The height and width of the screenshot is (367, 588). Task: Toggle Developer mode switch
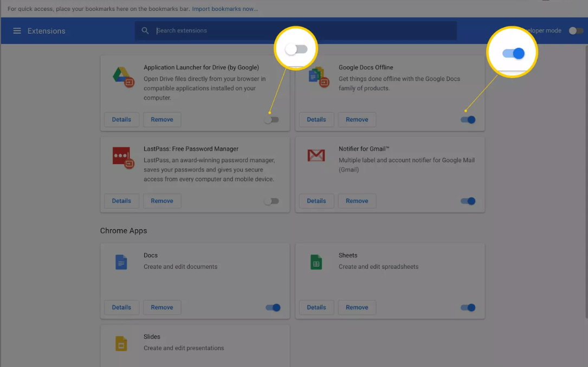pyautogui.click(x=576, y=31)
